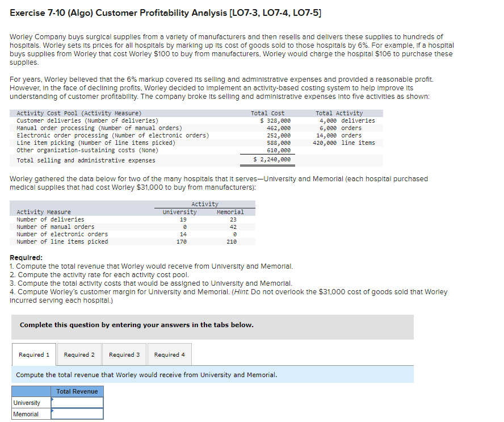
Task: Click University's 19 deliveries value
Action: click(183, 219)
